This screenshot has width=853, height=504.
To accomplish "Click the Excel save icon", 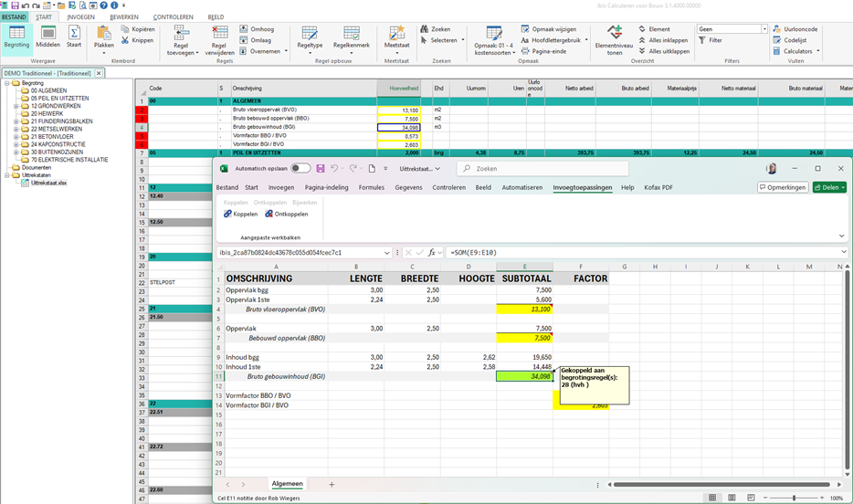I will click(321, 169).
